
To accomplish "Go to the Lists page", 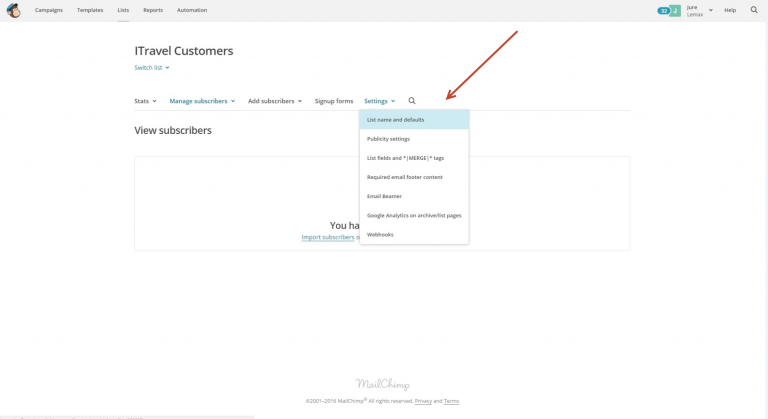I will point(123,10).
